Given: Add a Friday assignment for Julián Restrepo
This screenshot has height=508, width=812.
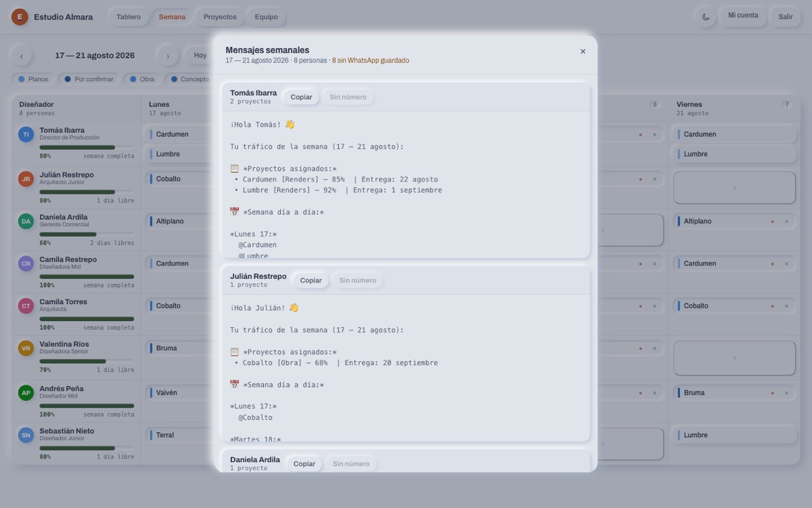Looking at the screenshot, I should click(734, 188).
